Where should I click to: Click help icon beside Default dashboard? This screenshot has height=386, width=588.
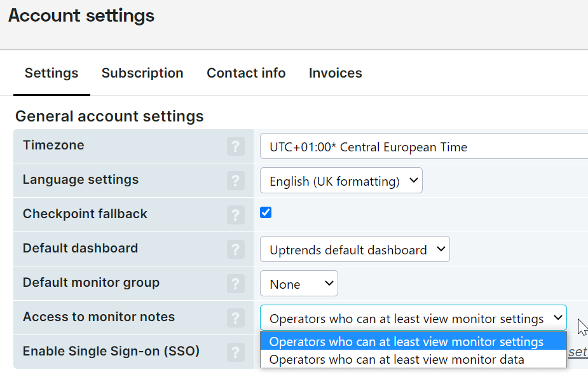click(x=236, y=250)
